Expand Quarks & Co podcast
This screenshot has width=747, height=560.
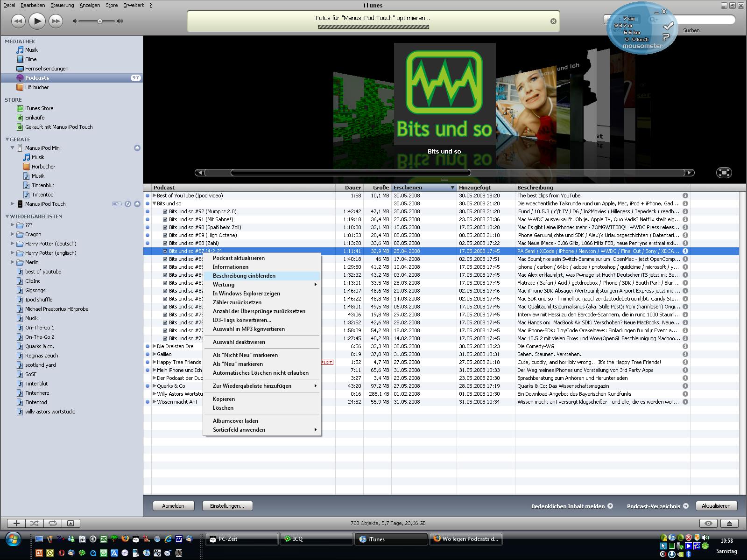click(x=154, y=386)
